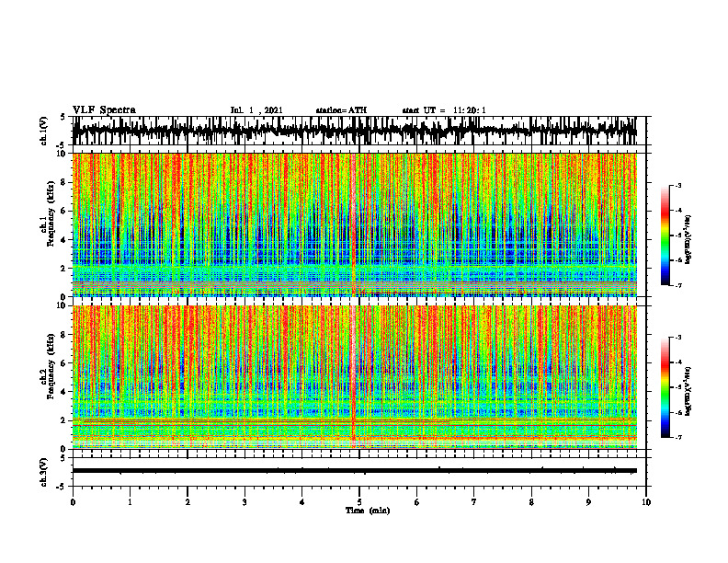728x563 pixels.
Task: Click the '-3' label on ch.2 colorbar
Action: [x=678, y=338]
